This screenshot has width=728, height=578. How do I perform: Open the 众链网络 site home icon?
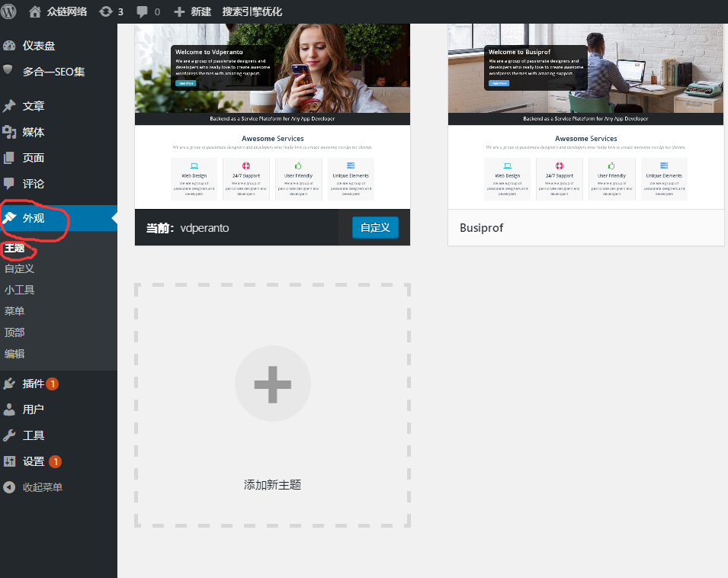pos(35,11)
